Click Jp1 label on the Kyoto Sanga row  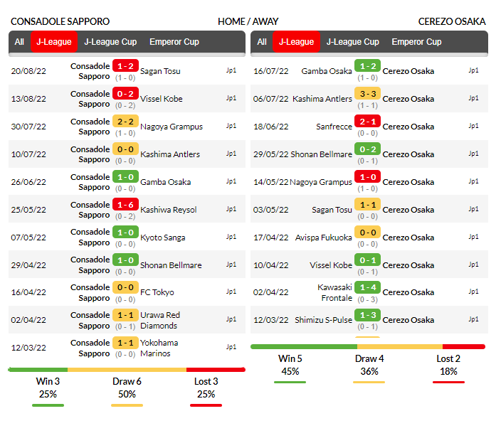[x=232, y=237]
